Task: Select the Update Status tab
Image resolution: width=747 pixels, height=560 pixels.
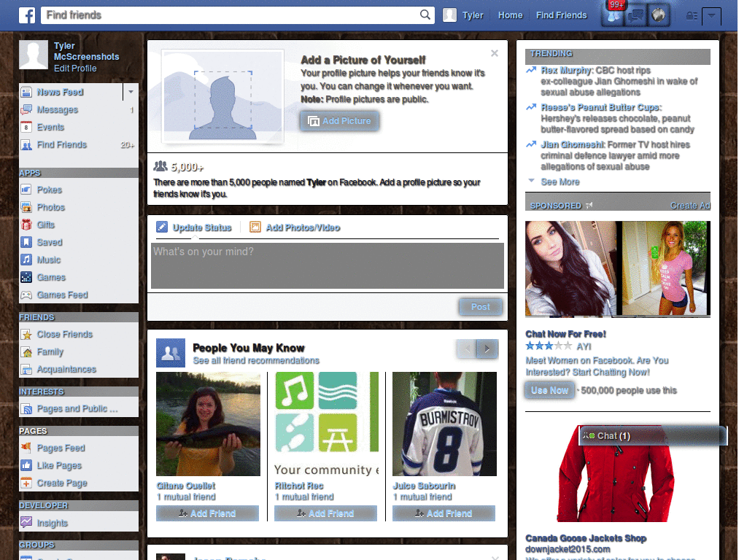Action: [194, 227]
